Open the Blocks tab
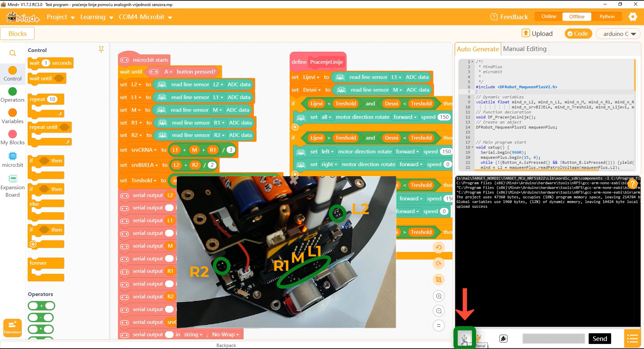The width and height of the screenshot is (644, 349). [17, 34]
